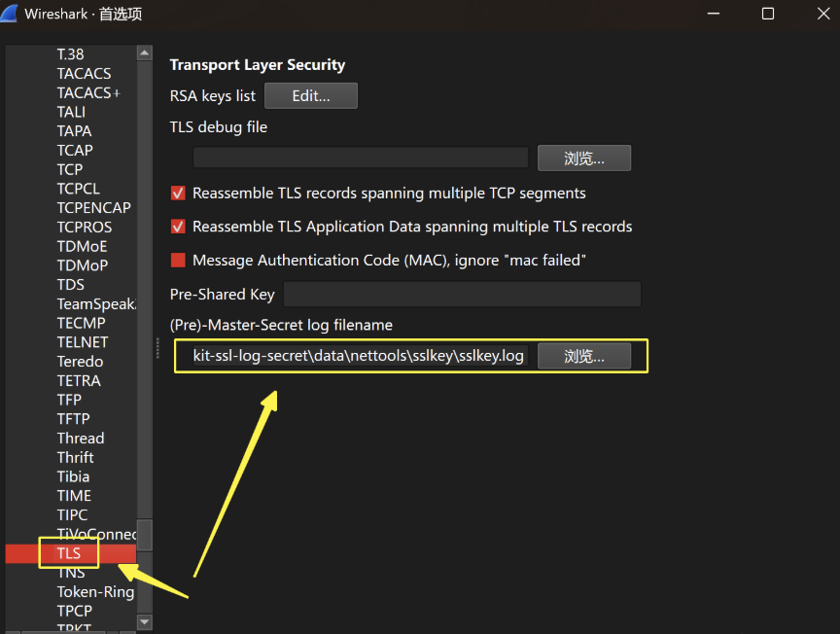Click the Master-Secret log filename field

click(x=361, y=356)
